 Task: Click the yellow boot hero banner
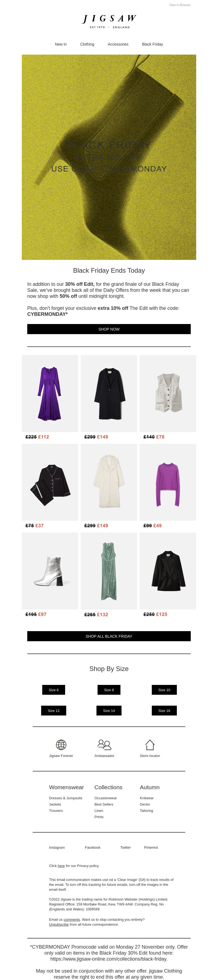(109, 157)
